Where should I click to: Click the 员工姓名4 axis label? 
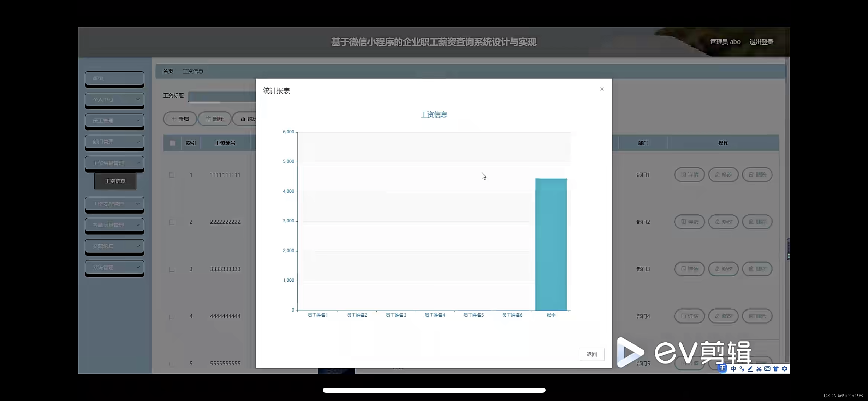click(x=435, y=315)
